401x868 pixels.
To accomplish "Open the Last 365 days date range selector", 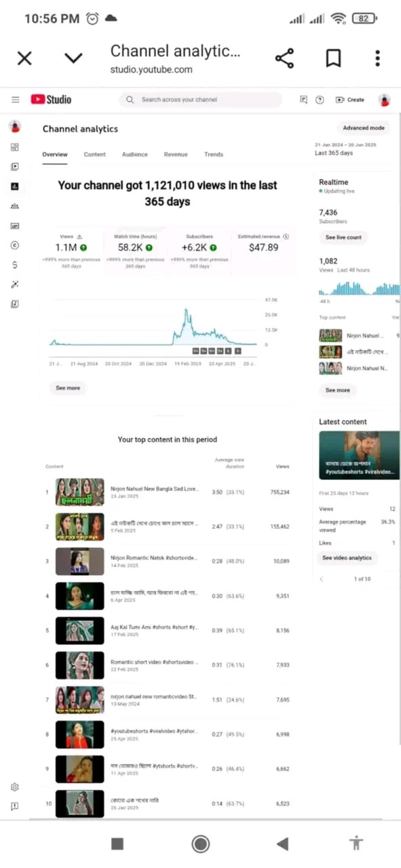I will click(346, 149).
